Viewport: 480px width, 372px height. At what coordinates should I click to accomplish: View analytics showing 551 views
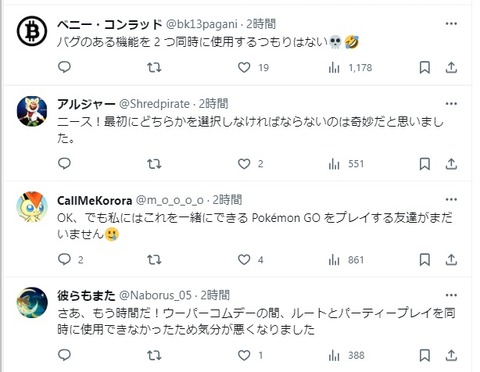[346, 164]
